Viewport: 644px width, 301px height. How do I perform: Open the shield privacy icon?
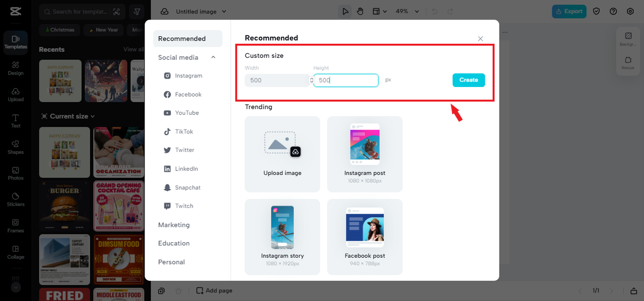[596, 11]
